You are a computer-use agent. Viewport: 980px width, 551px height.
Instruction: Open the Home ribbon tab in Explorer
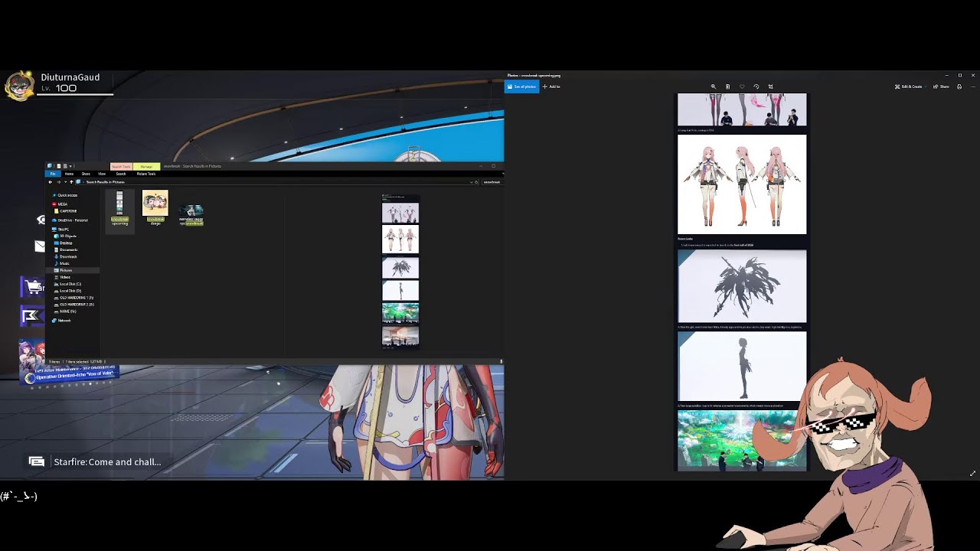pyautogui.click(x=69, y=174)
